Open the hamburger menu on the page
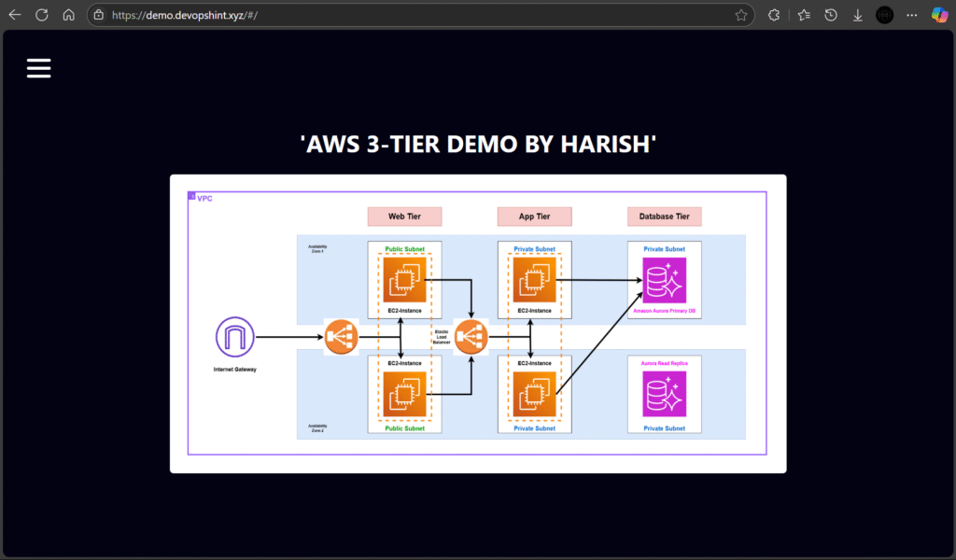Screen dimensions: 956x560 point(38,67)
